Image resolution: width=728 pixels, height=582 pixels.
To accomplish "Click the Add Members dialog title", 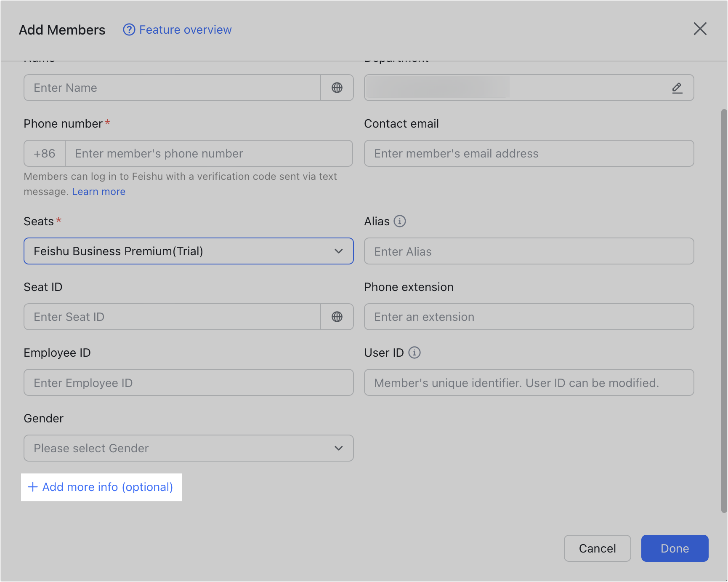I will point(62,30).
